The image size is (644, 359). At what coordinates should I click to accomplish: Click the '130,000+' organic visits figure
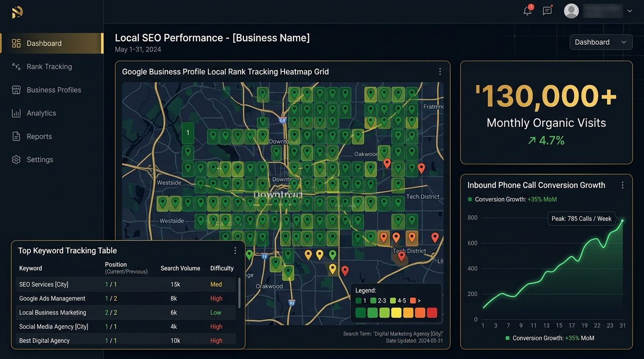pos(546,96)
